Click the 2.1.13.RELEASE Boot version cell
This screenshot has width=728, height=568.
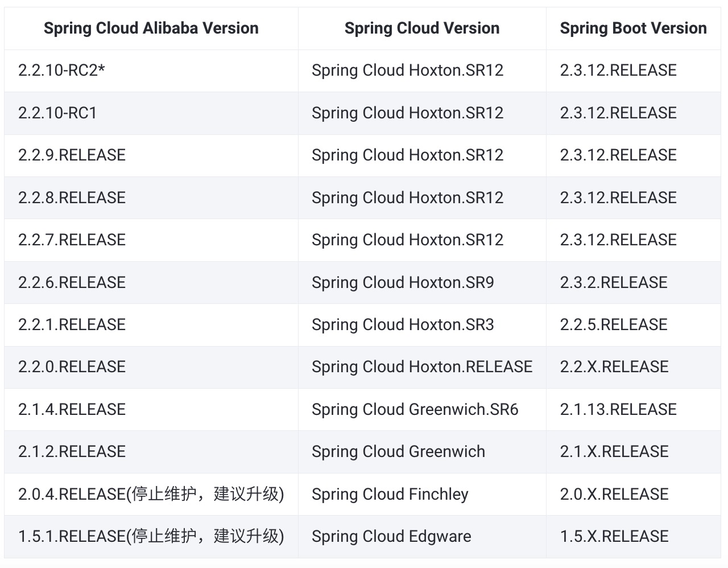pyautogui.click(x=634, y=409)
